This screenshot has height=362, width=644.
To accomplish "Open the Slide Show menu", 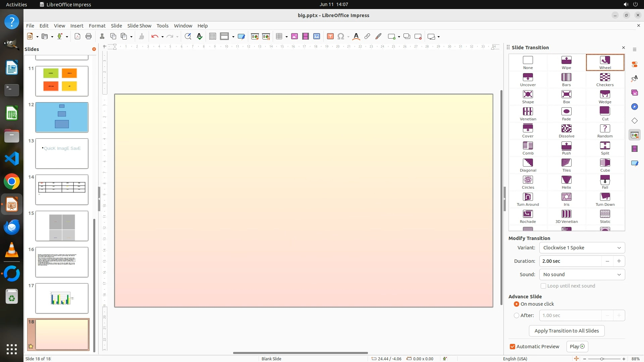I will click(139, 25).
